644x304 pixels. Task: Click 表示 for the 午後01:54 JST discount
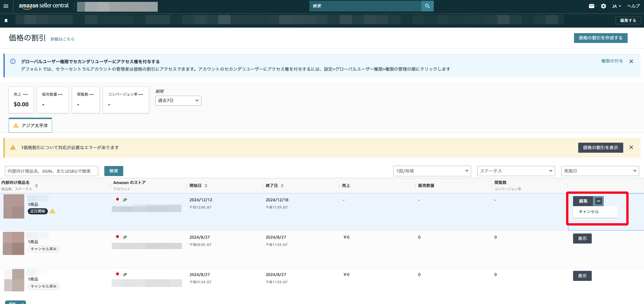tap(582, 276)
